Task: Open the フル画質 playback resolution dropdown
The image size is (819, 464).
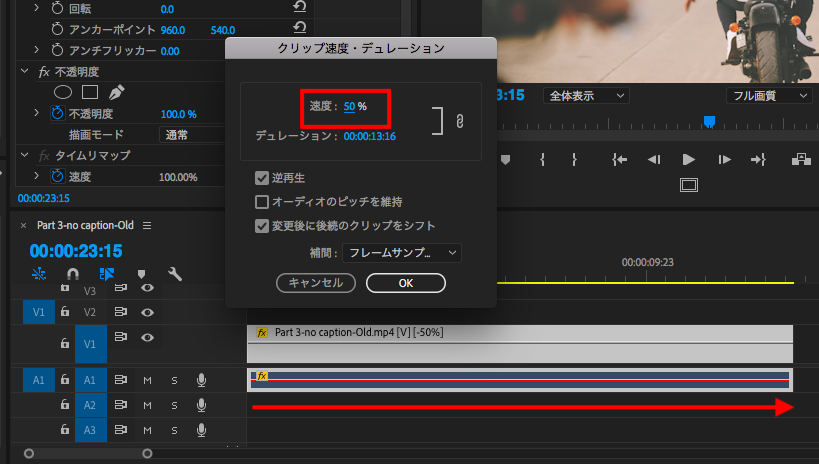Action: click(x=767, y=96)
